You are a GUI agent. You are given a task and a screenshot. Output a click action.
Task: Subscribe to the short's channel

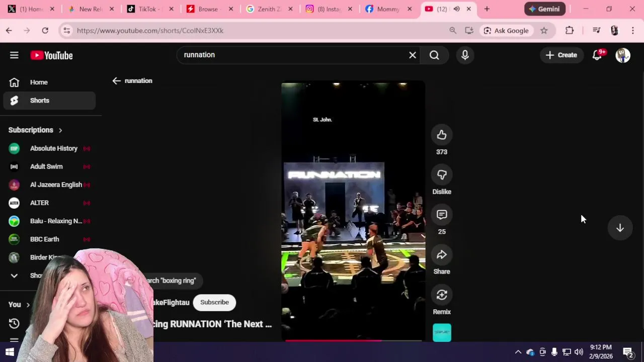214,302
